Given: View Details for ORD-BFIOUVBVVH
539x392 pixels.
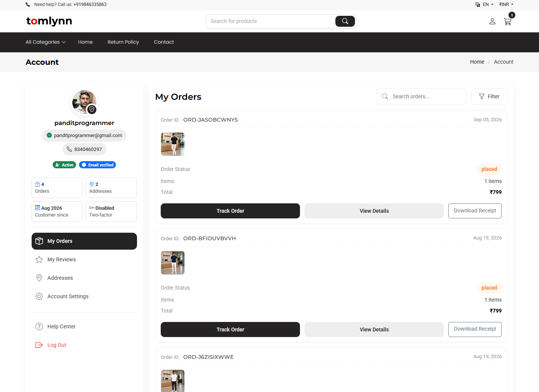Looking at the screenshot, I should 374,329.
